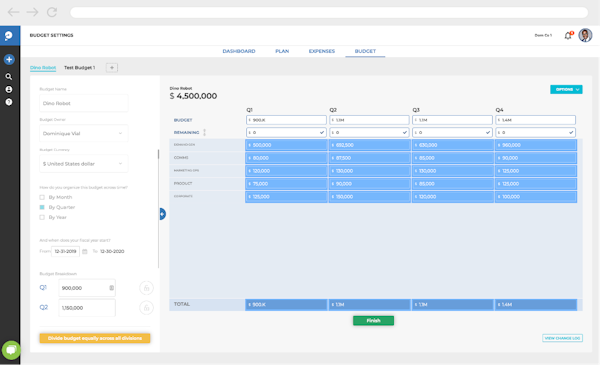Open the notifications bell
This screenshot has height=365, width=600.
(x=568, y=35)
